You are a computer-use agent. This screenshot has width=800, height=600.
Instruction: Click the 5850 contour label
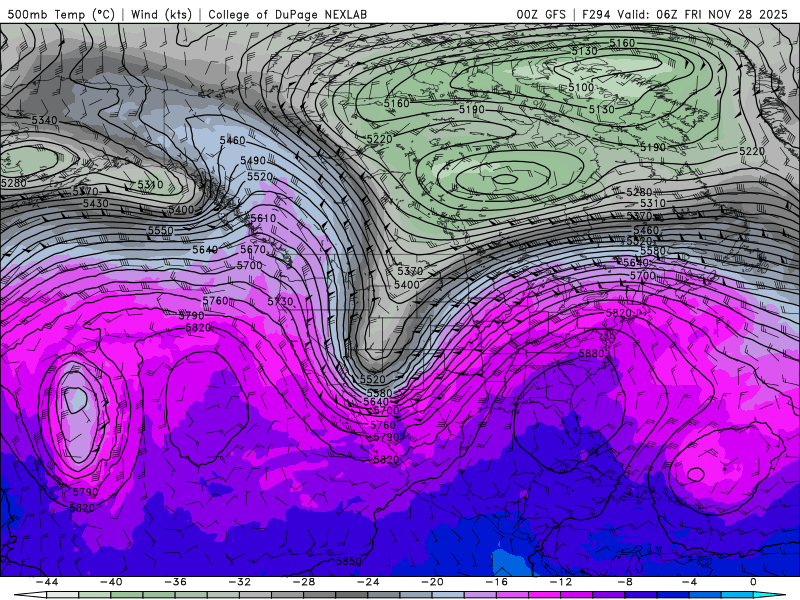pyautogui.click(x=348, y=561)
